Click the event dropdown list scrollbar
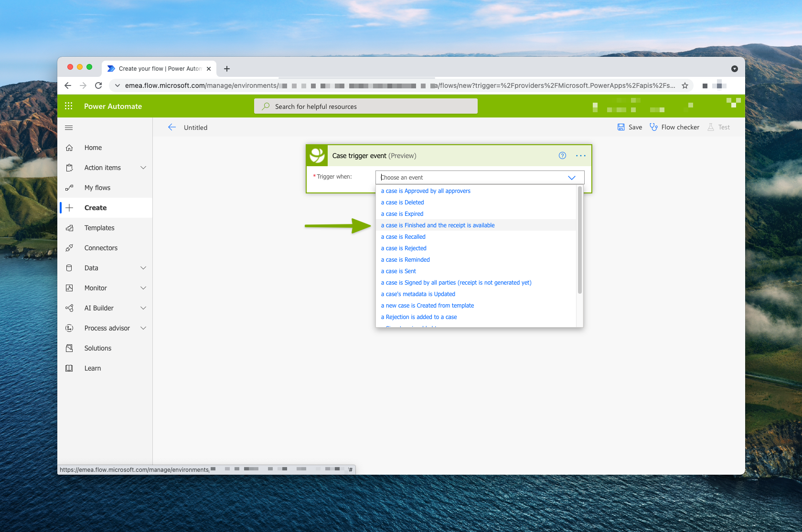Screen dimensions: 802x532 [x=580, y=240]
